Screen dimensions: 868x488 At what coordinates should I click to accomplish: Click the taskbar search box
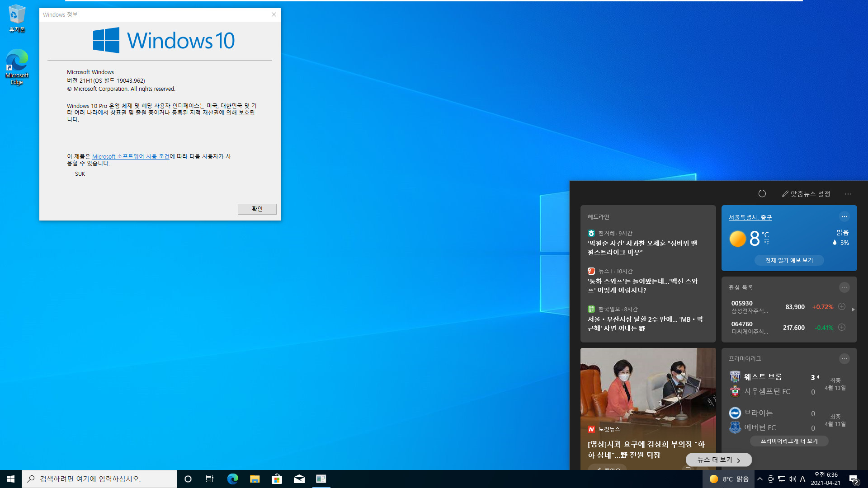[x=99, y=479]
